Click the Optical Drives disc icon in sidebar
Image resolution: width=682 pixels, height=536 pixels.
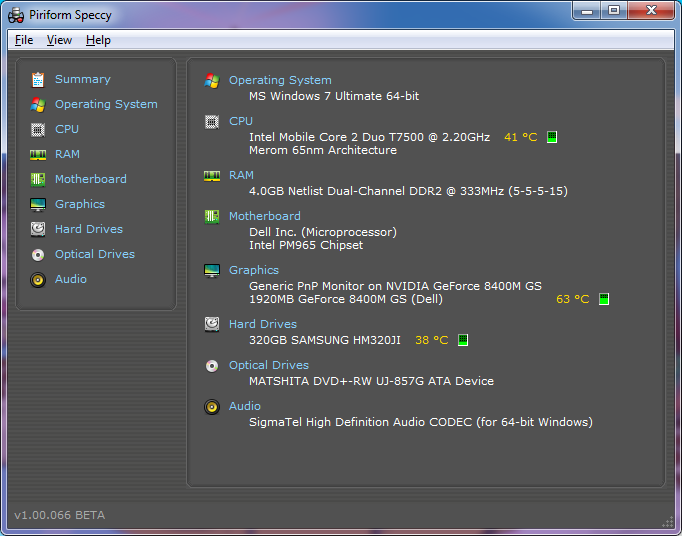[x=38, y=254]
